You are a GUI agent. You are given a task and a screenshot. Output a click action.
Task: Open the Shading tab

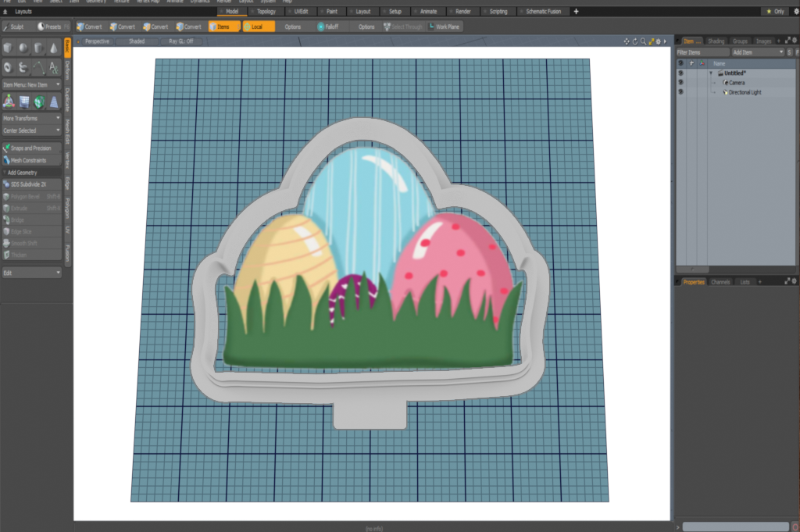(x=716, y=41)
